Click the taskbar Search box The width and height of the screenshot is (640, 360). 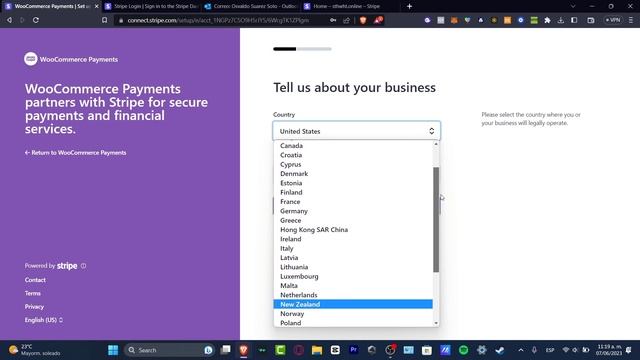coord(169,350)
